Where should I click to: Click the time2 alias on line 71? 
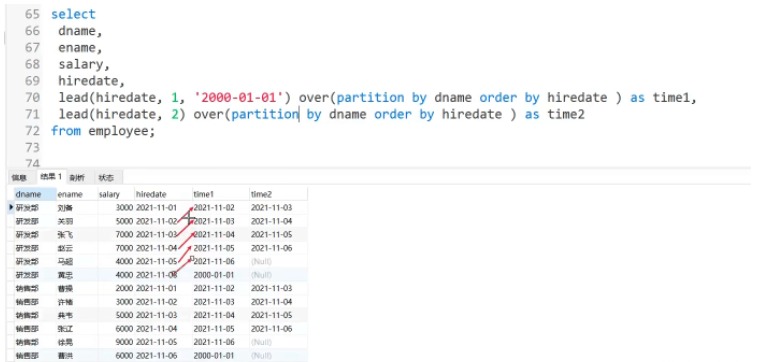pos(566,115)
